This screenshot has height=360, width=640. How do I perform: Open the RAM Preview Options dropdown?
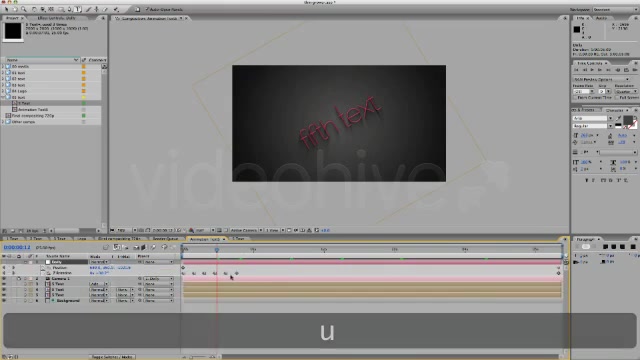click(601, 79)
